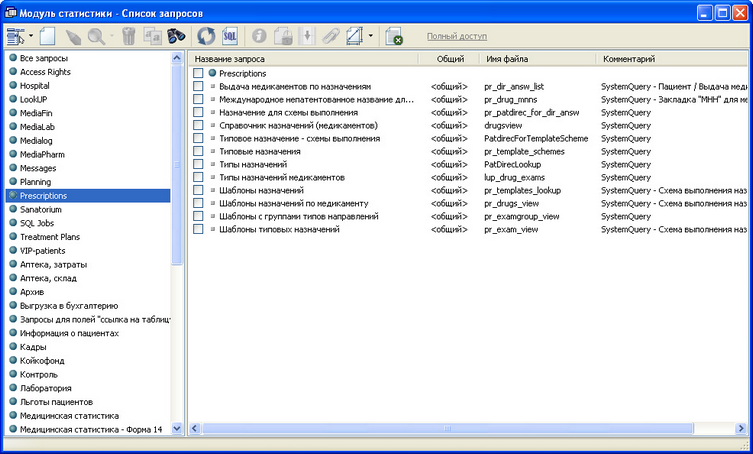
Task: Click the globe icon beside Архив folder
Action: [x=13, y=292]
